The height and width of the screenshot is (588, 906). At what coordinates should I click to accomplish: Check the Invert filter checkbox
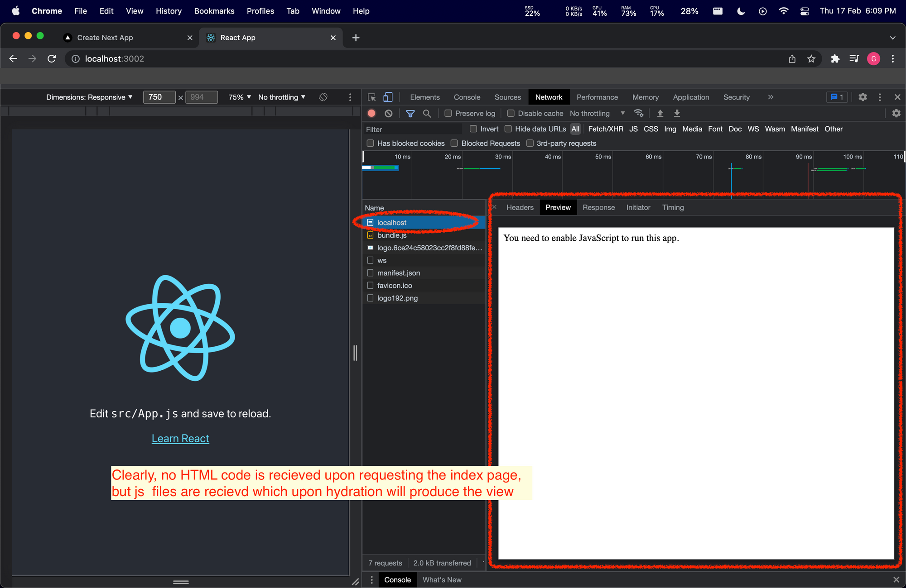[x=473, y=129]
